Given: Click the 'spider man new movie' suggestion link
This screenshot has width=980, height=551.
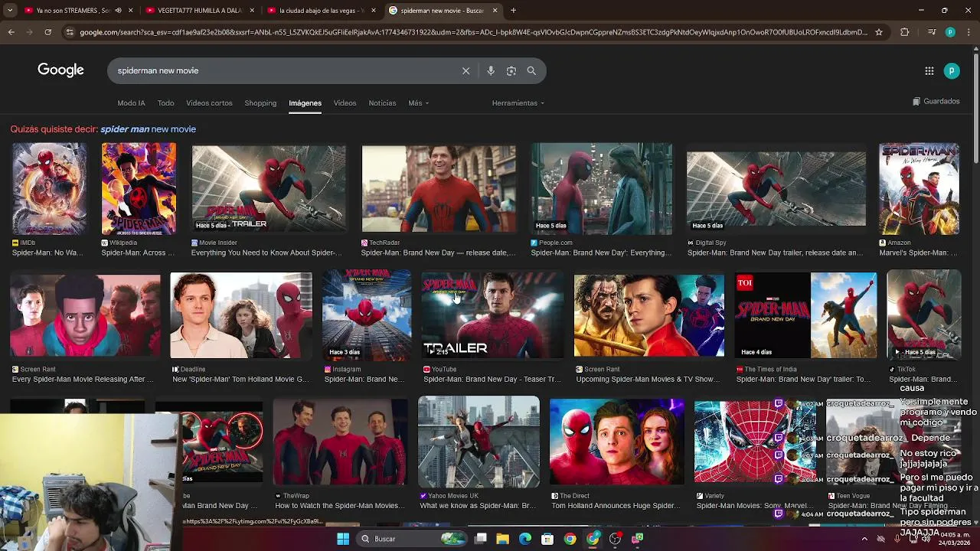Looking at the screenshot, I should [x=149, y=129].
